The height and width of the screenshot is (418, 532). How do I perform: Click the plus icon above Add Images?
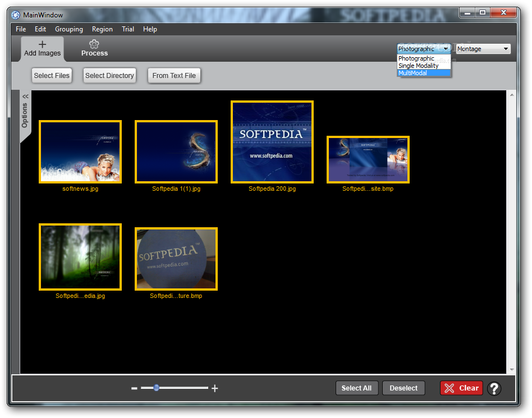tap(43, 44)
